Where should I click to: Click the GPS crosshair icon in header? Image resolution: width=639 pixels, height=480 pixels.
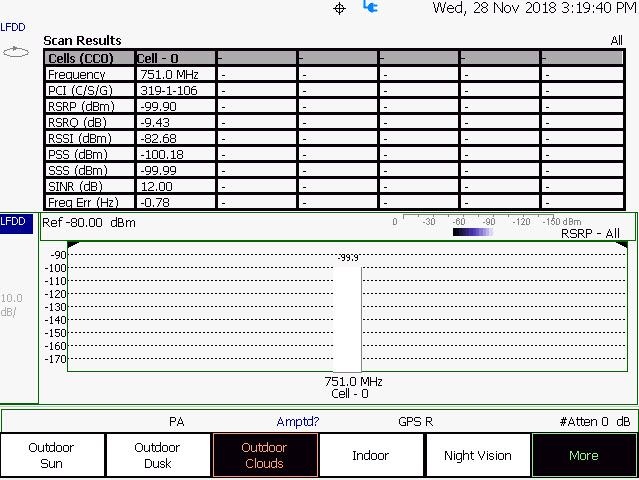tap(339, 9)
